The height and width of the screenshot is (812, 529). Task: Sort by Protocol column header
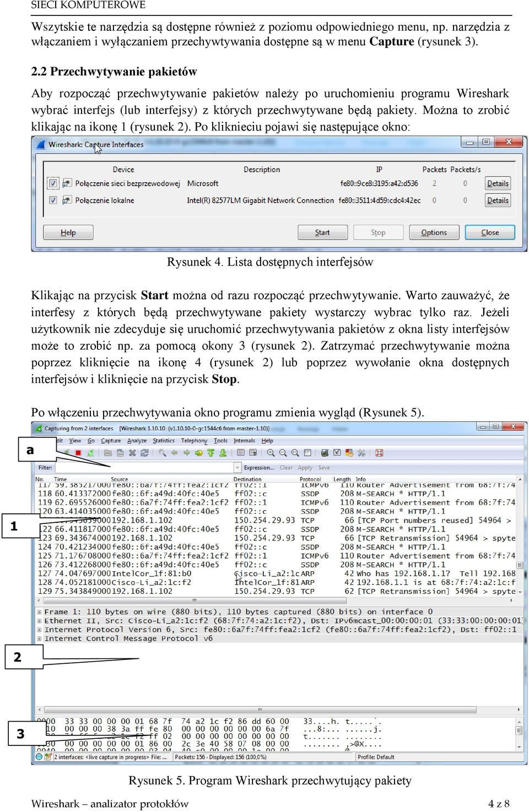point(310,479)
